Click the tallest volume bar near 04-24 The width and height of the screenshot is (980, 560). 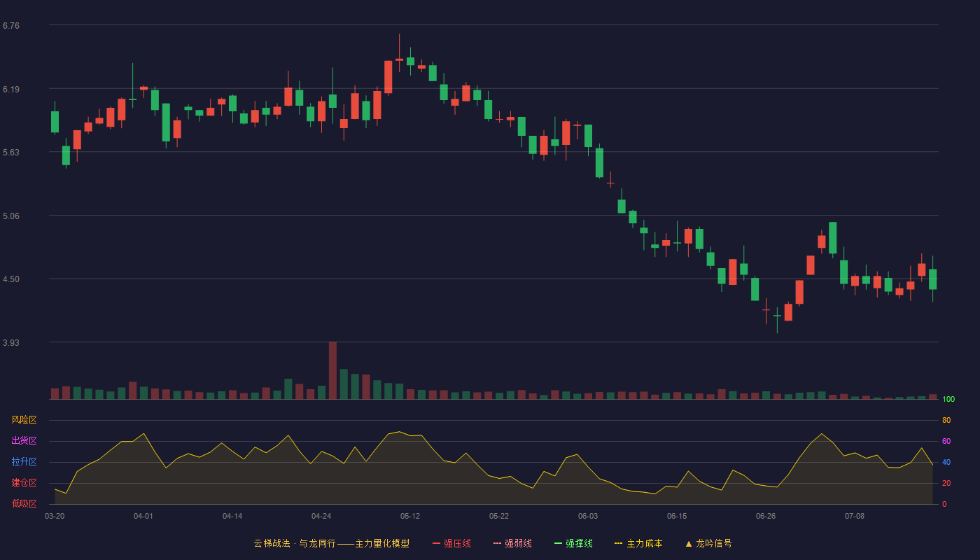click(332, 370)
